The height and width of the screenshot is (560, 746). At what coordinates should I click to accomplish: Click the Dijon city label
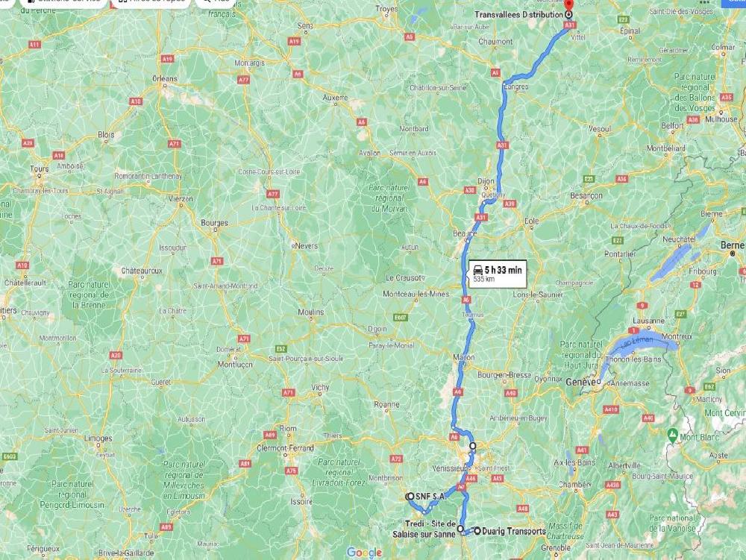486,181
